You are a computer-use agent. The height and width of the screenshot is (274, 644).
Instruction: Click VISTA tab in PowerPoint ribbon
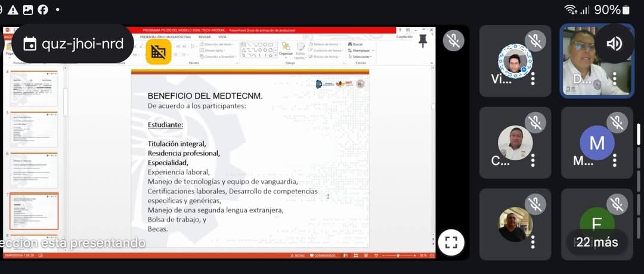click(x=222, y=37)
